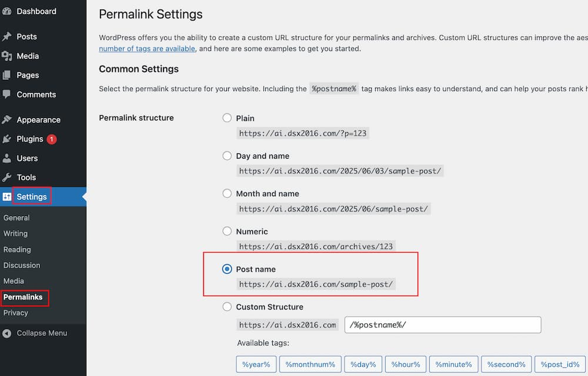This screenshot has width=588, height=376.
Task: Open Privacy settings submenu
Action: [16, 313]
